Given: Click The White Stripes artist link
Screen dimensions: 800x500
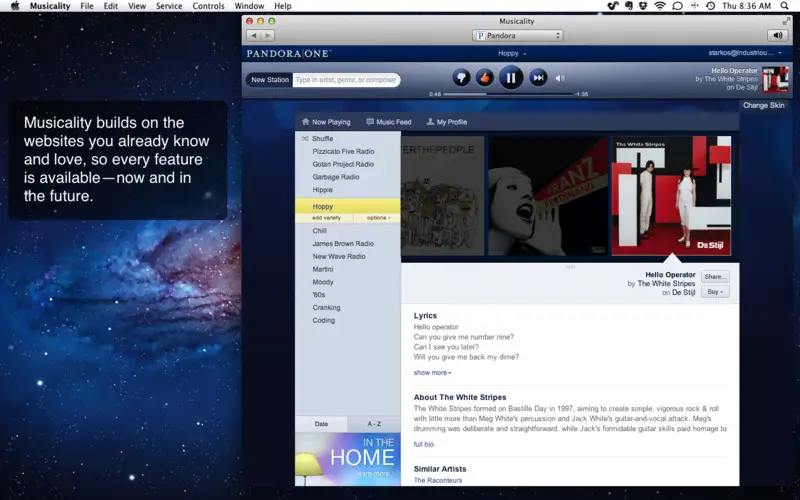Looking at the screenshot, I should click(x=666, y=283).
